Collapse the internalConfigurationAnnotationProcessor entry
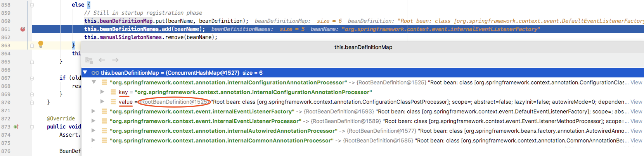The image size is (644, 156). (93, 82)
